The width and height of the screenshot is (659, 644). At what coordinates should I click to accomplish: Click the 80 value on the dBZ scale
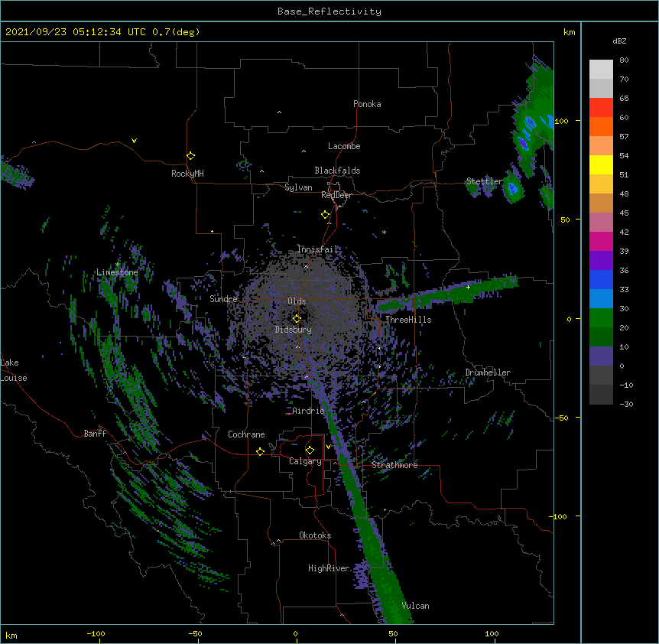(624, 60)
